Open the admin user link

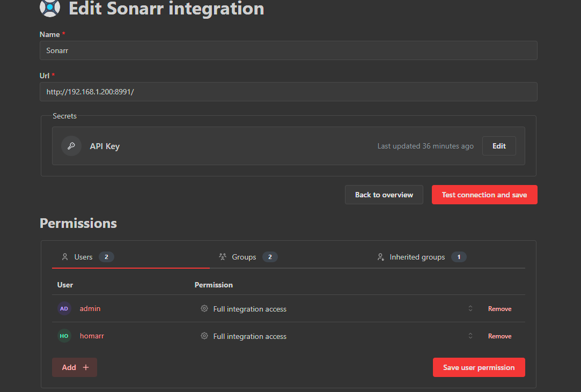(x=90, y=309)
